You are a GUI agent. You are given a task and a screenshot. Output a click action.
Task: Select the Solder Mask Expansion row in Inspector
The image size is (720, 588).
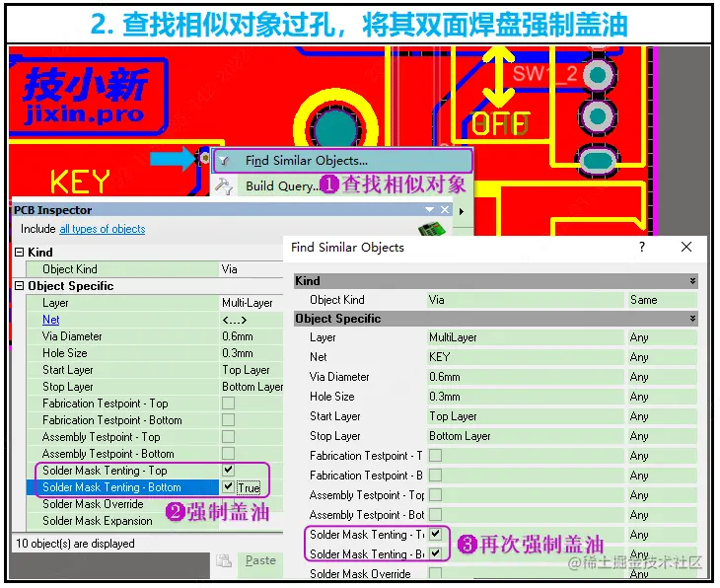click(121, 521)
